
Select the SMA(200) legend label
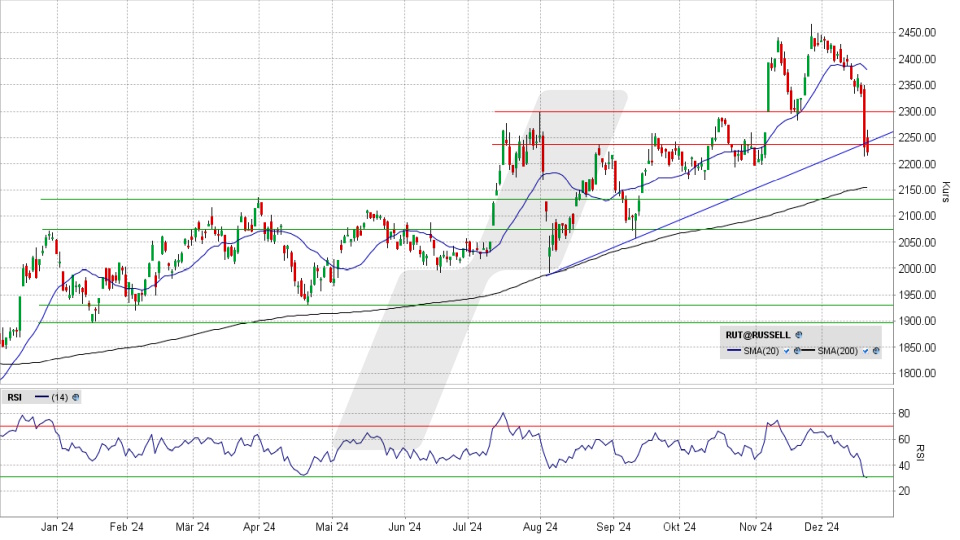pyautogui.click(x=838, y=351)
